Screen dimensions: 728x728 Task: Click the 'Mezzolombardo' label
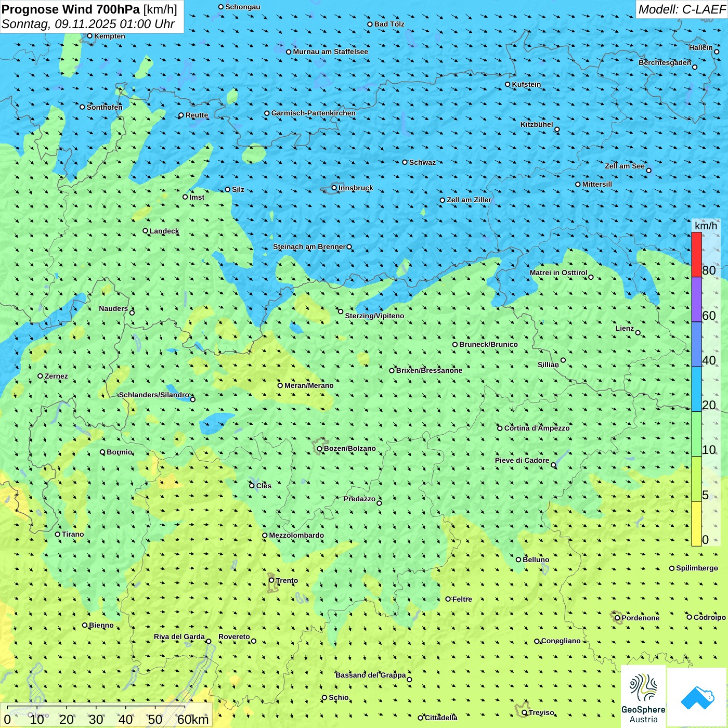click(x=296, y=535)
